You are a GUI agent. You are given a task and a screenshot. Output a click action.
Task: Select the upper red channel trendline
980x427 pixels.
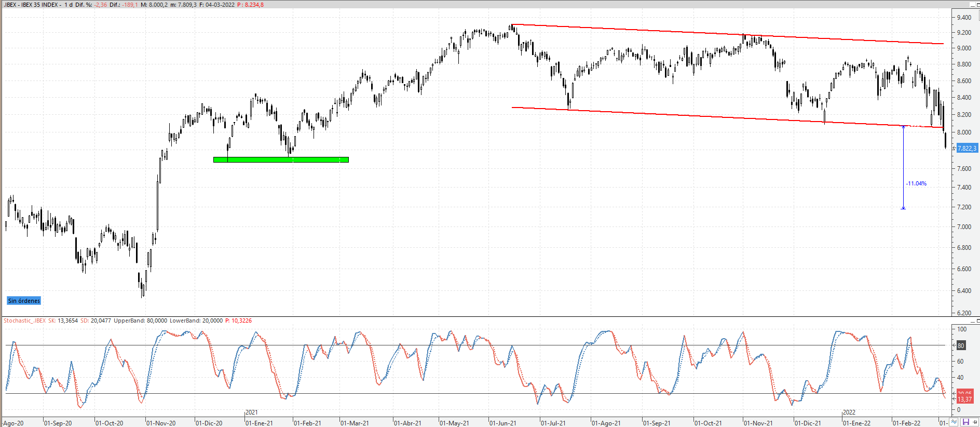coord(727,34)
